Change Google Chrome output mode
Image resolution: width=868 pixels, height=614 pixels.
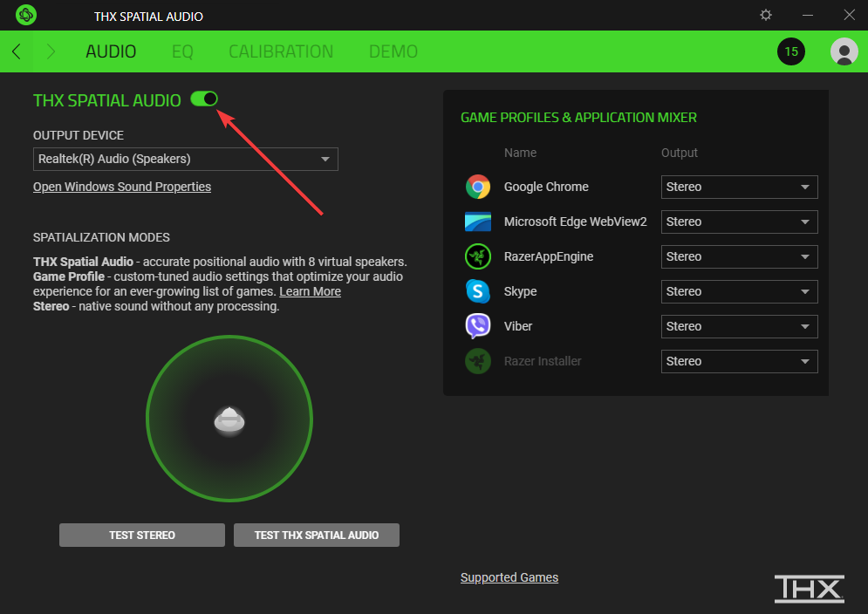[739, 188]
